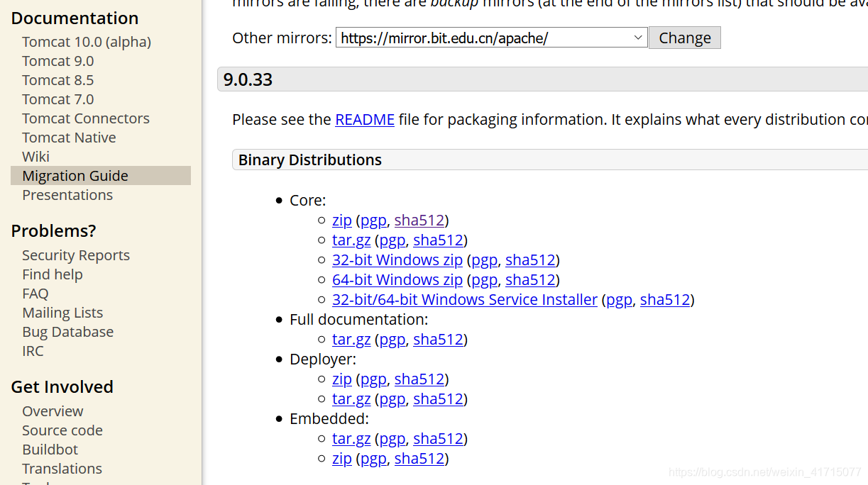Open pgp link for 64-bit Windows zip

485,280
